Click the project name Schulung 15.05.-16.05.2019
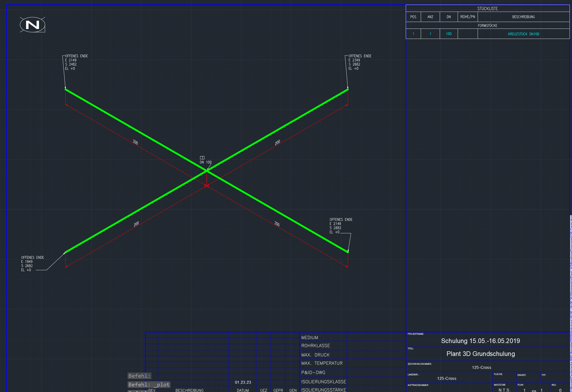This screenshot has height=392, width=572. point(480,341)
